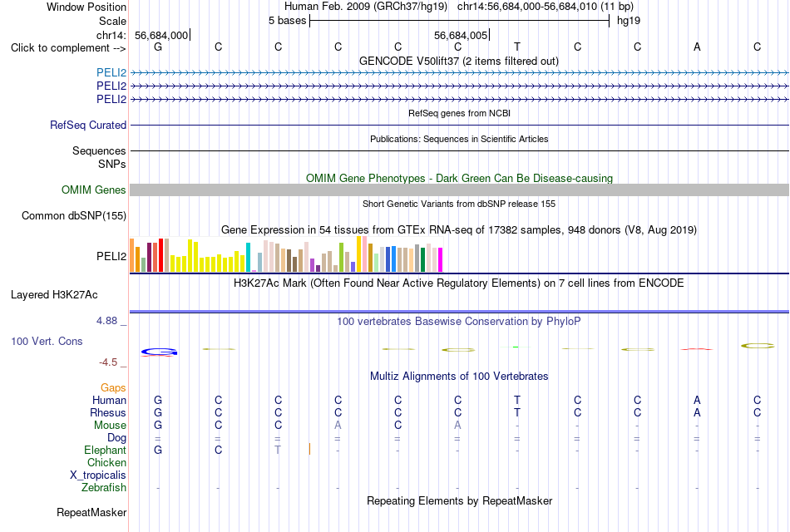This screenshot has width=790, height=532.
Task: Open 'Short Genetic Variants from dbSNP release 155'
Action: tap(459, 204)
